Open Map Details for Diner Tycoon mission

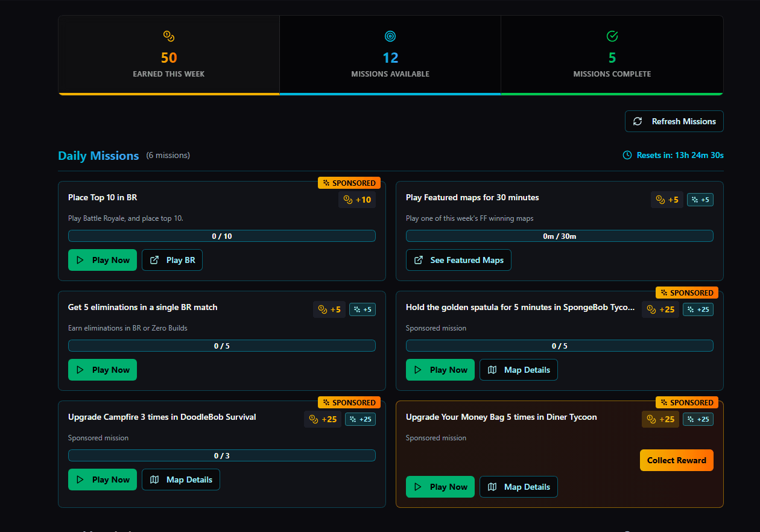pos(519,487)
